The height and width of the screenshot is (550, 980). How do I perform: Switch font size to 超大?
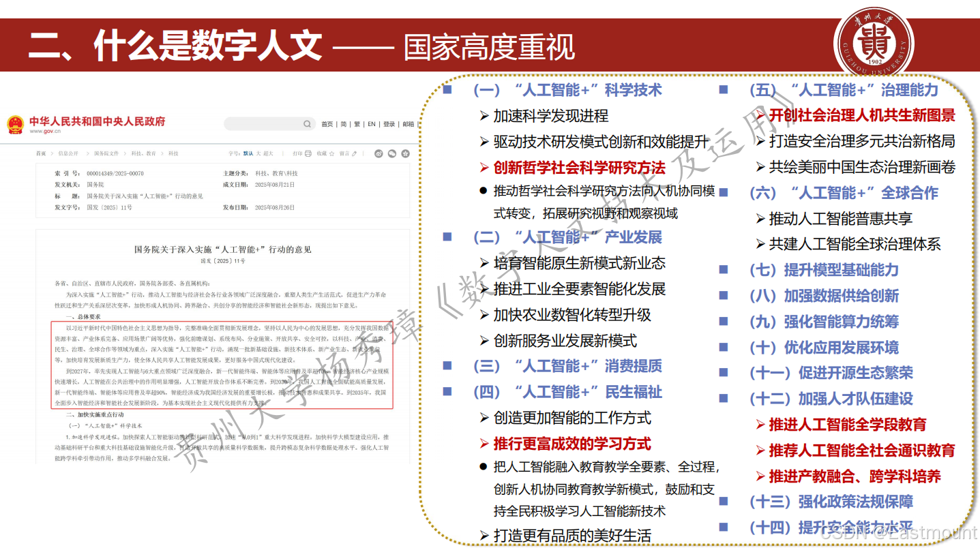click(x=269, y=153)
